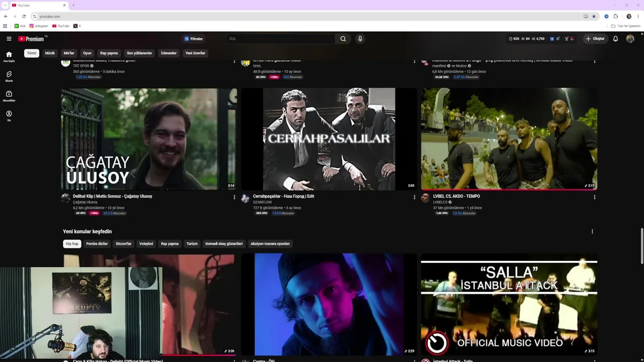Open the Filtreler filter menu
This screenshot has width=644, height=362.
tap(194, 39)
